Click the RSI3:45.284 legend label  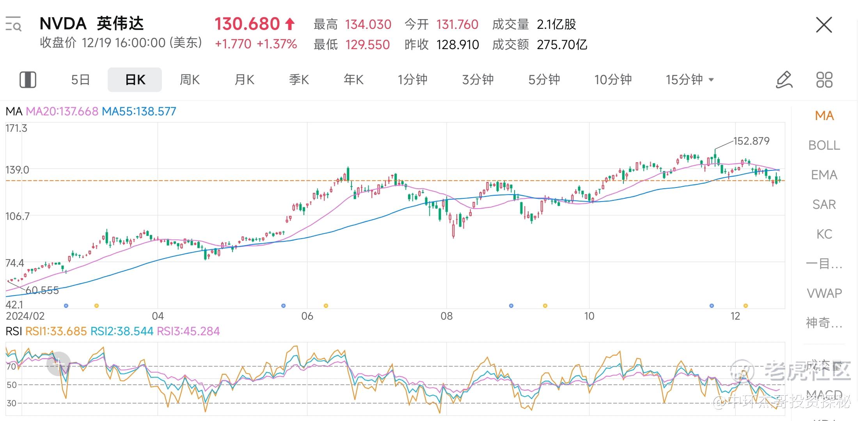tap(188, 331)
